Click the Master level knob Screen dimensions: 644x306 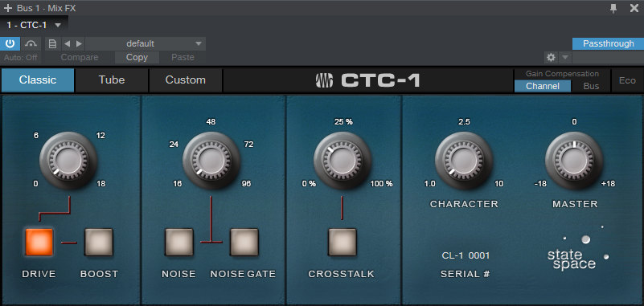pos(574,161)
